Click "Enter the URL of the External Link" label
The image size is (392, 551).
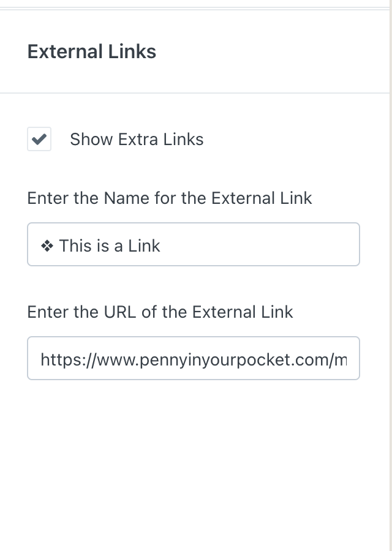(x=160, y=312)
